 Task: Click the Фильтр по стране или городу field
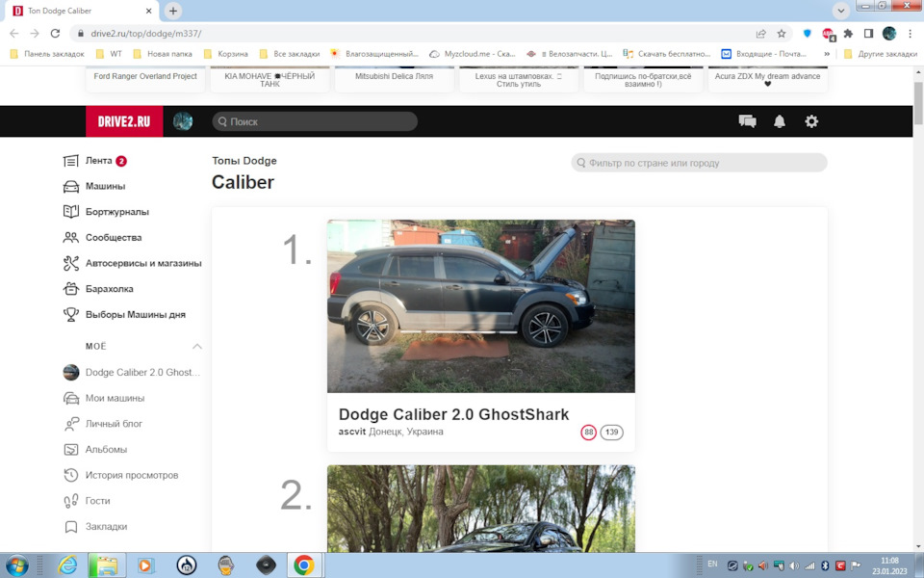(699, 163)
